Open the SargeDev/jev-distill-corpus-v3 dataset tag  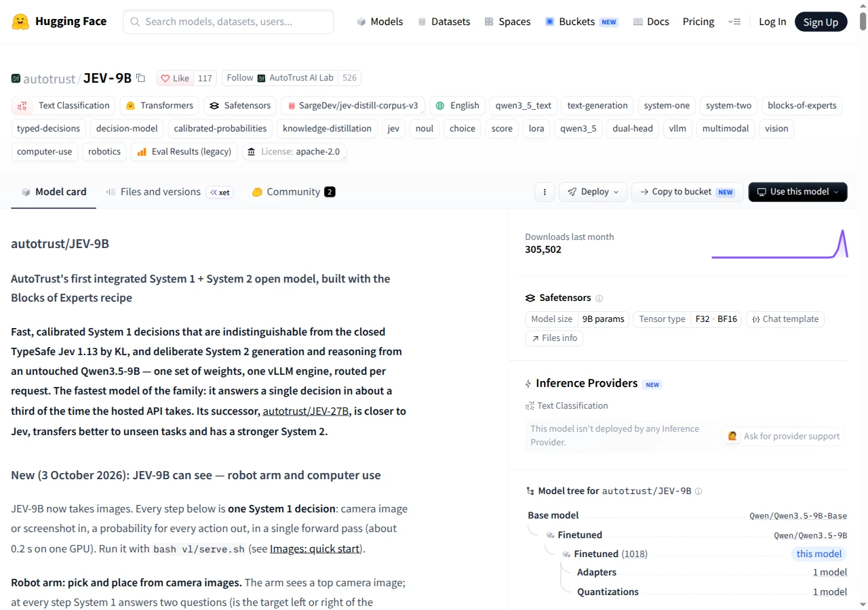(353, 106)
